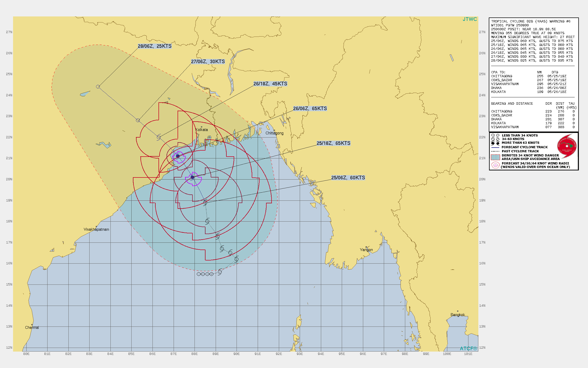Click the past cyclone track dotted legend line
The height and width of the screenshot is (368, 588).
[x=495, y=151]
